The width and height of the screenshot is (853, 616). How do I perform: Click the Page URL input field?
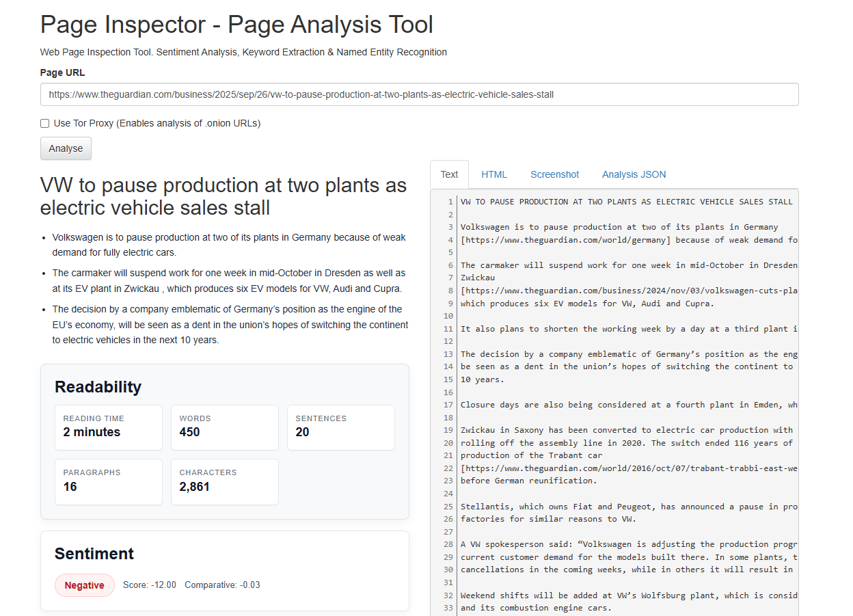click(x=419, y=94)
